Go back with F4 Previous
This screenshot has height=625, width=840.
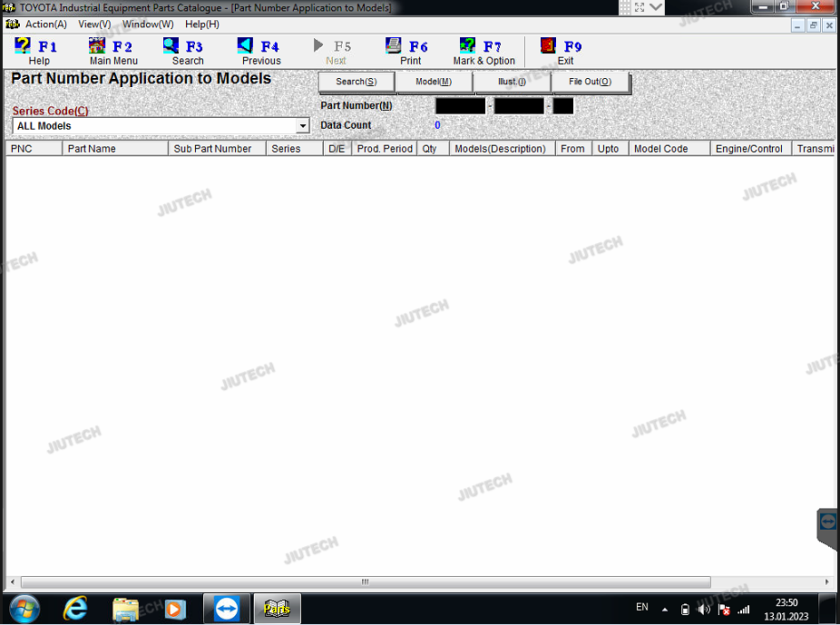(x=261, y=52)
